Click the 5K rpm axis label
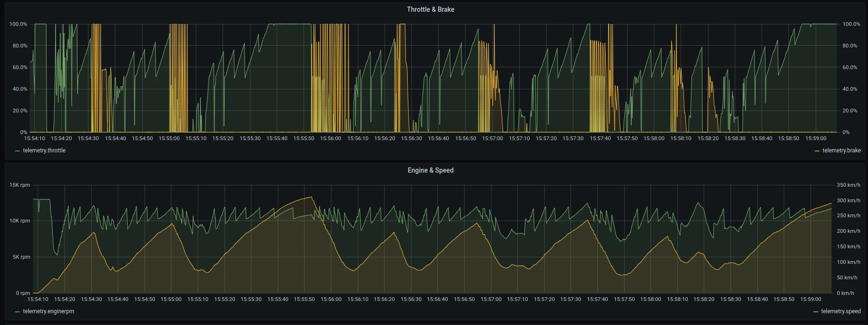 pyautogui.click(x=21, y=257)
